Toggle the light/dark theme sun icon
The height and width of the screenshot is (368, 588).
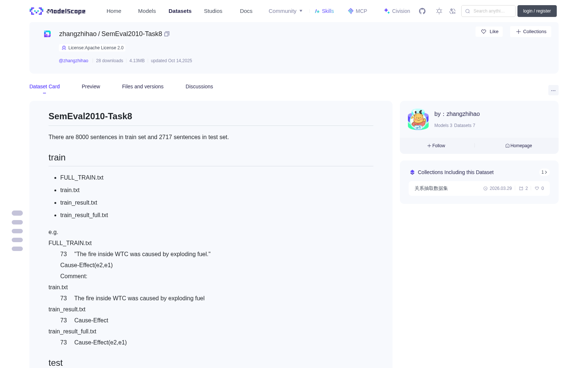click(x=439, y=11)
